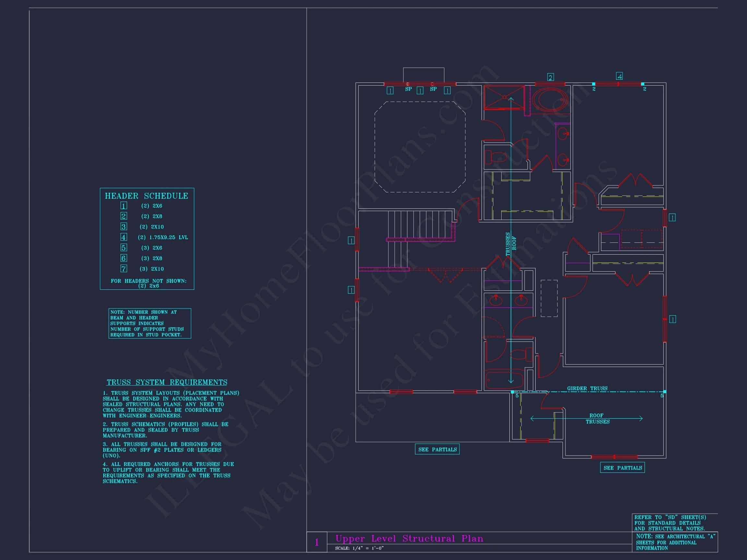The image size is (747, 560).
Task: Select the rectangular bathtub in hall bath
Action: point(504,380)
